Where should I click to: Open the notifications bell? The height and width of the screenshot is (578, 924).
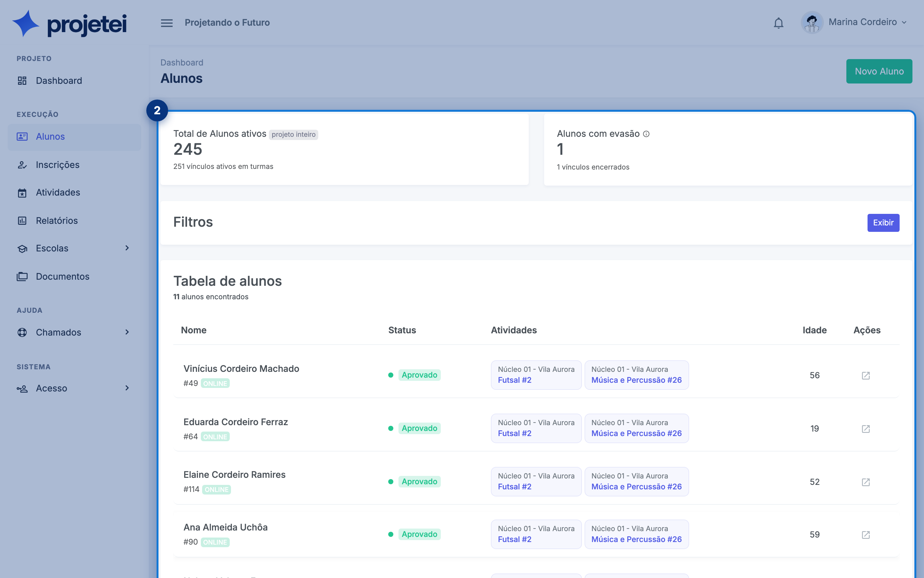tap(779, 23)
